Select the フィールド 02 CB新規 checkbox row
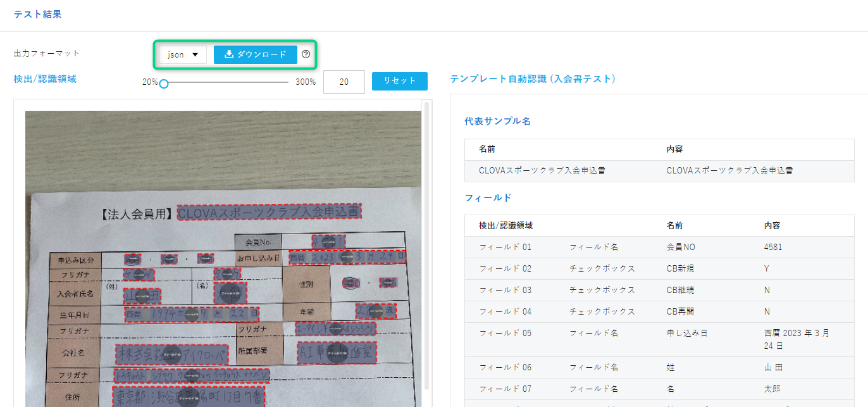 click(658, 268)
